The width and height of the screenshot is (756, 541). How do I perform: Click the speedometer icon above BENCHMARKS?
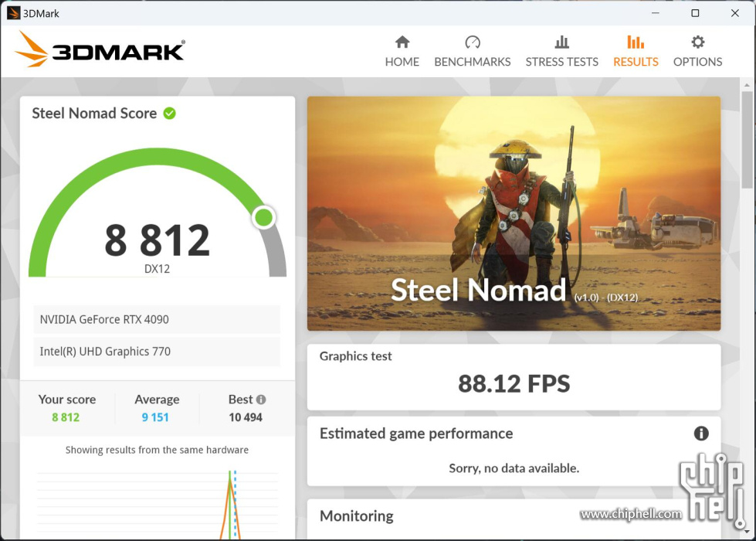(473, 43)
